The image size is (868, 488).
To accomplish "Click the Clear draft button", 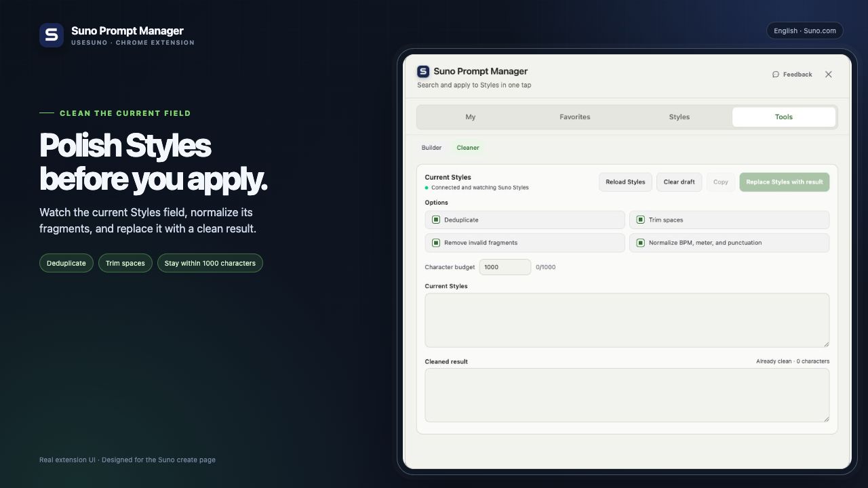I will (x=679, y=182).
